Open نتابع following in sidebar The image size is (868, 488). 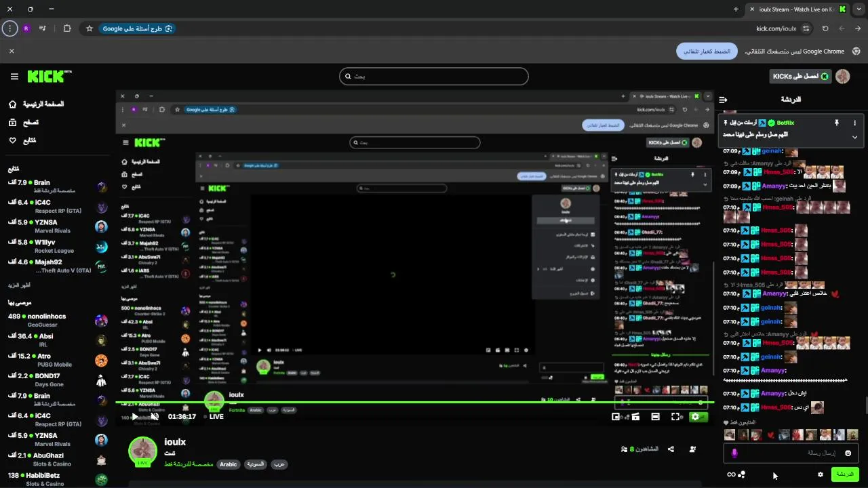click(22, 140)
